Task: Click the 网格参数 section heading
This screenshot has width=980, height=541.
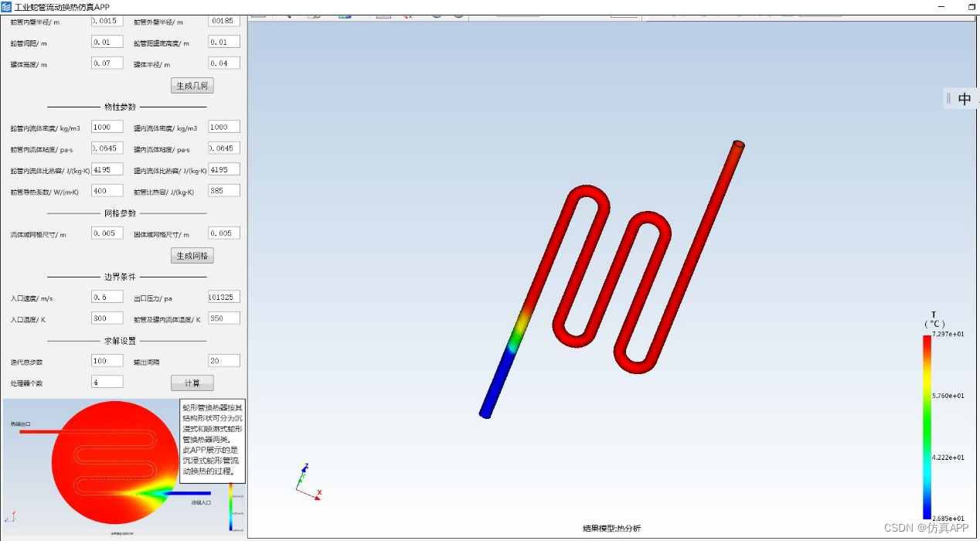Action: point(120,213)
